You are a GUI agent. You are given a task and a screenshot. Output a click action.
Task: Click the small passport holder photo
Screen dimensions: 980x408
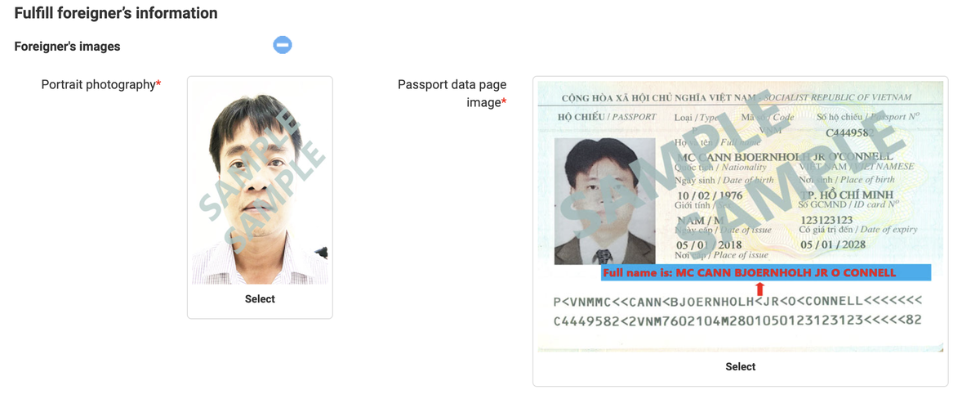coord(604,201)
